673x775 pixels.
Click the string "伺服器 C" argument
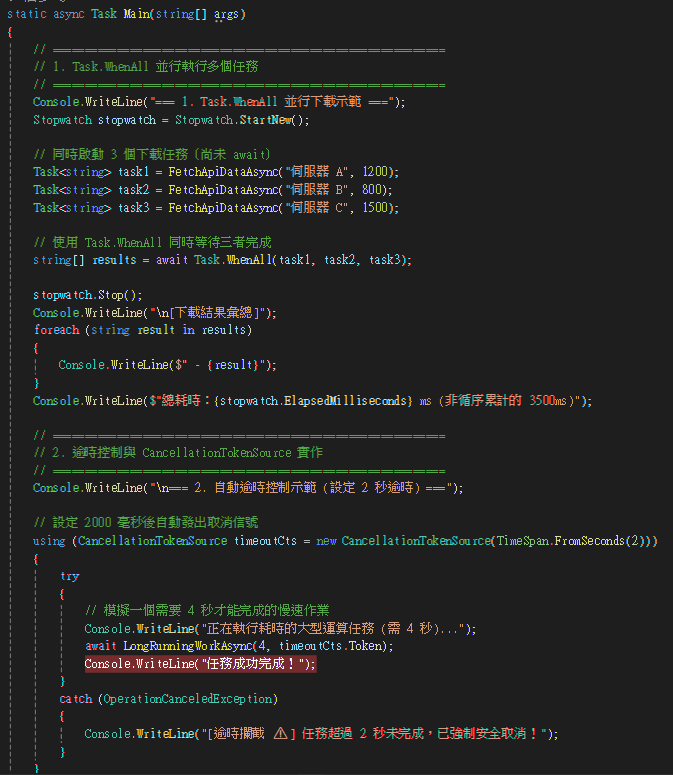coord(317,208)
